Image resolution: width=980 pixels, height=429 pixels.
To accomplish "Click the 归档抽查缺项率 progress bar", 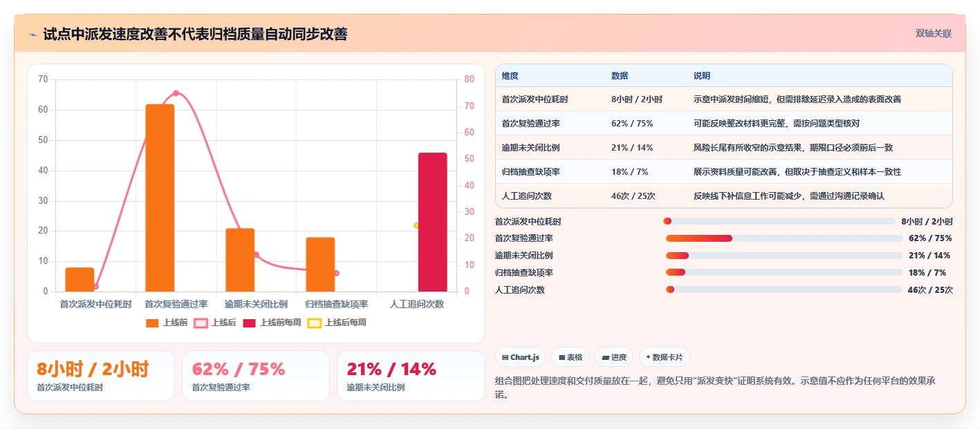I will 784,272.
